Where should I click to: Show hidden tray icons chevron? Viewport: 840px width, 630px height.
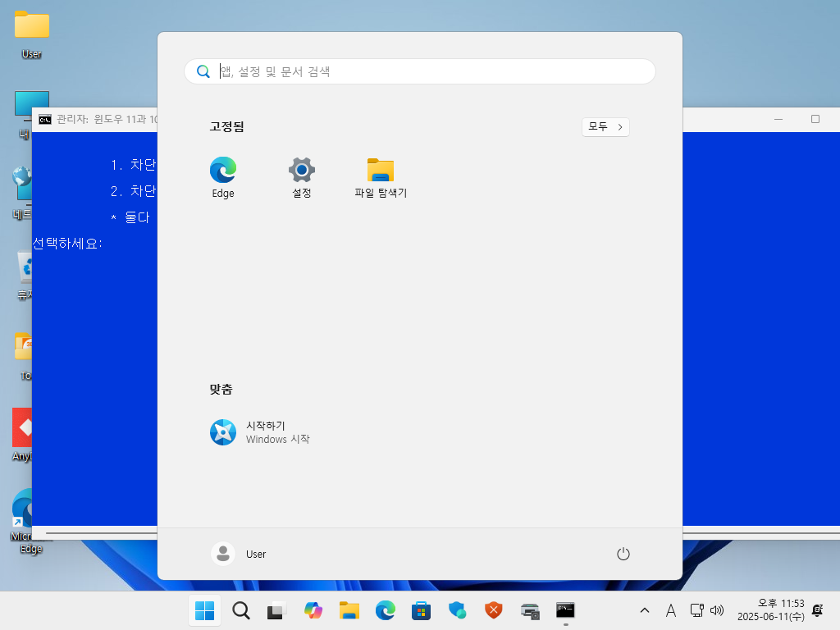coord(645,610)
